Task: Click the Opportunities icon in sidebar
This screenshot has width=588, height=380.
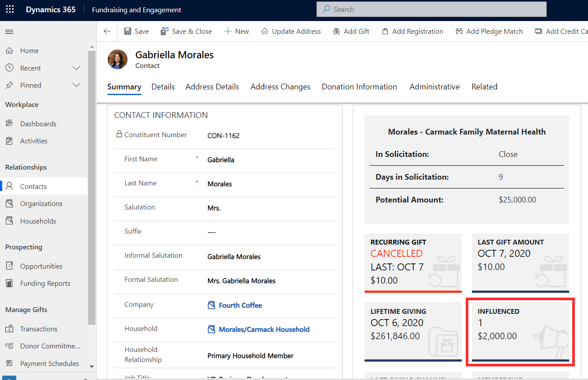Action: tap(9, 266)
